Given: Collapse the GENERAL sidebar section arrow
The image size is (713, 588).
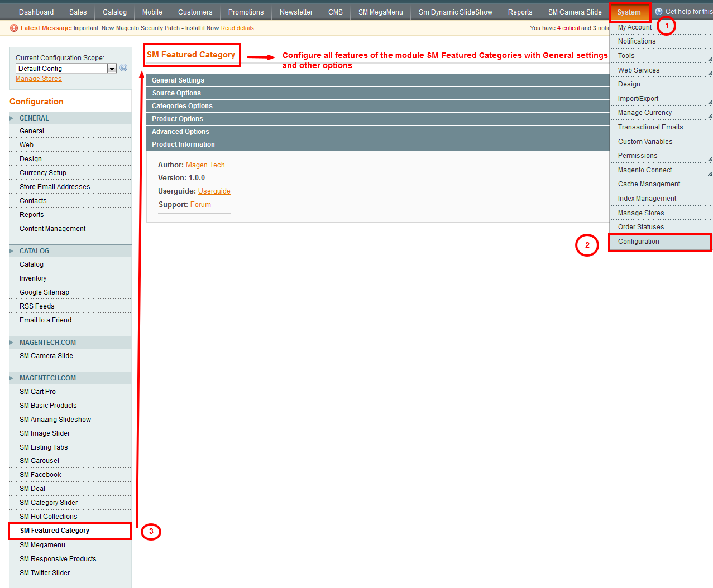Looking at the screenshot, I should click(x=12, y=118).
